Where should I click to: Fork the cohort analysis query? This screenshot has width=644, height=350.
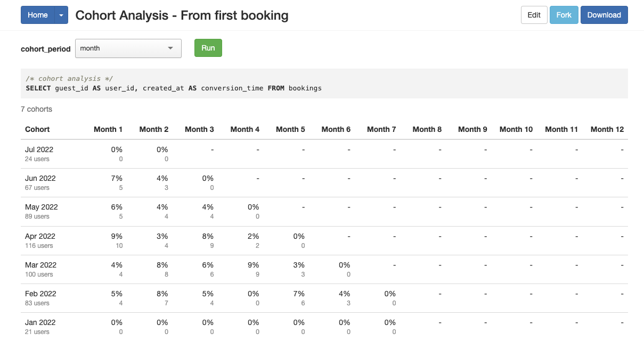click(x=564, y=15)
